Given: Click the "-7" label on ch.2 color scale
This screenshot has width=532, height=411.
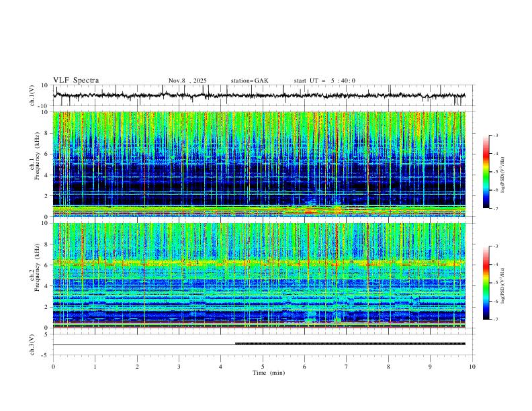Looking at the screenshot, I should click(x=496, y=320).
